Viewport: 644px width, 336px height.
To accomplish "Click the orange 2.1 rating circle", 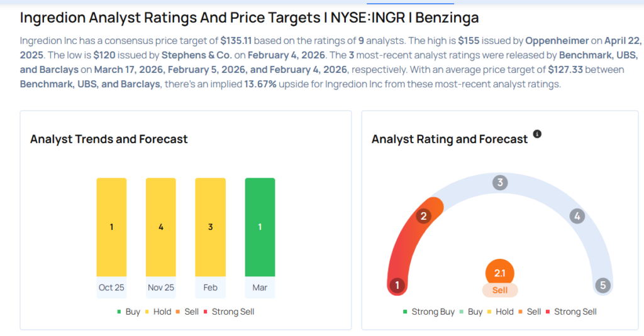I will coord(500,273).
